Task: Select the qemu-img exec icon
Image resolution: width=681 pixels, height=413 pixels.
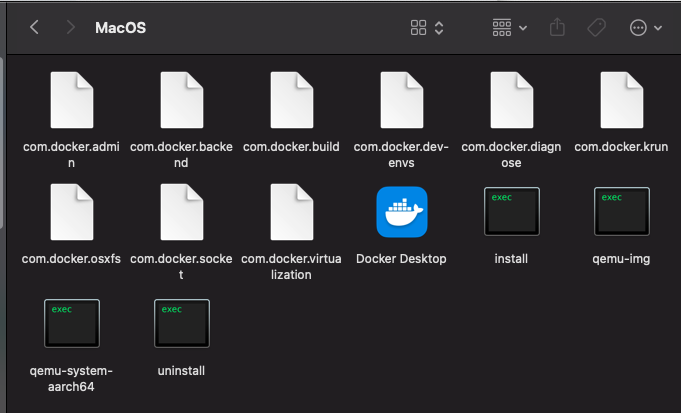Action: point(621,211)
